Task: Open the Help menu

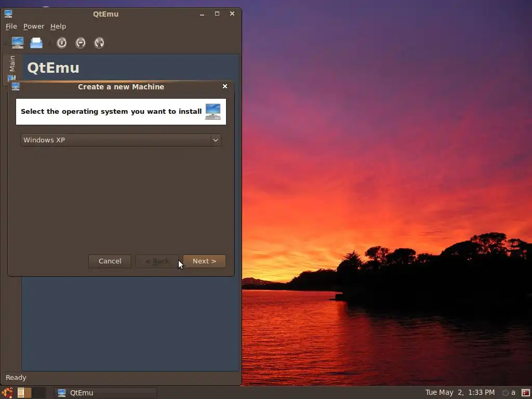Action: tap(58, 26)
